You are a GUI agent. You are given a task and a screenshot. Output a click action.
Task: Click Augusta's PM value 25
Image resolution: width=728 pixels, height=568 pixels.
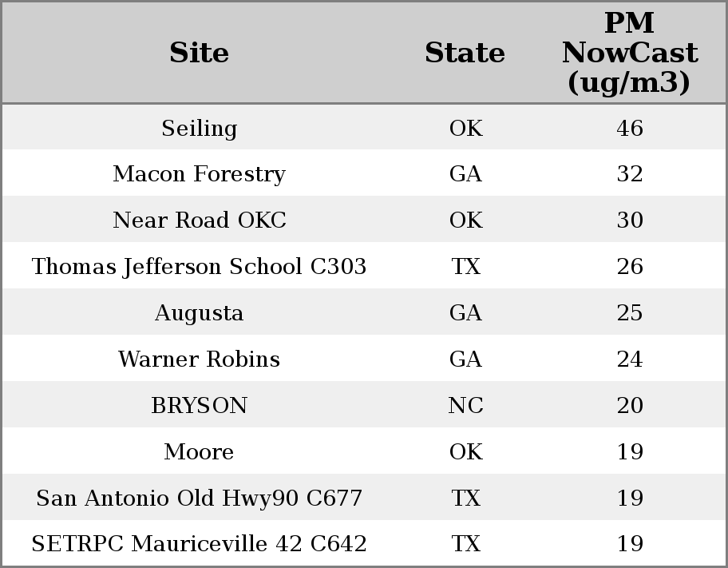[x=629, y=312]
